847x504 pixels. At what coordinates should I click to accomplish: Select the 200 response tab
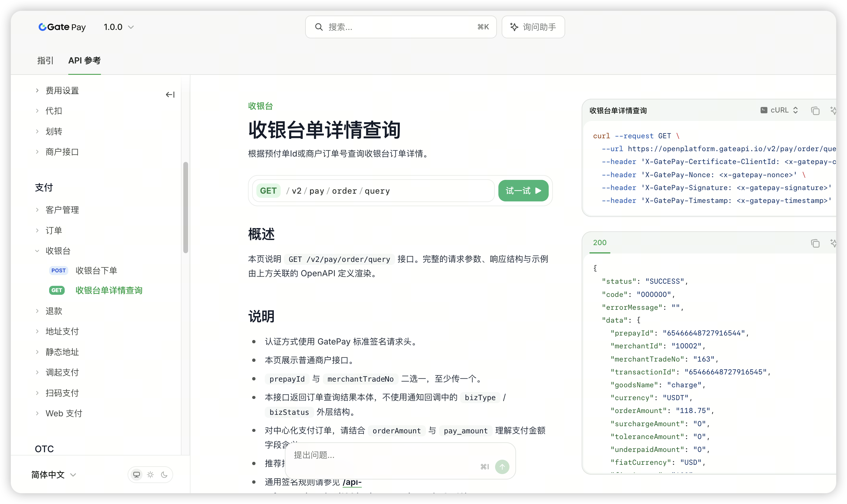point(600,242)
